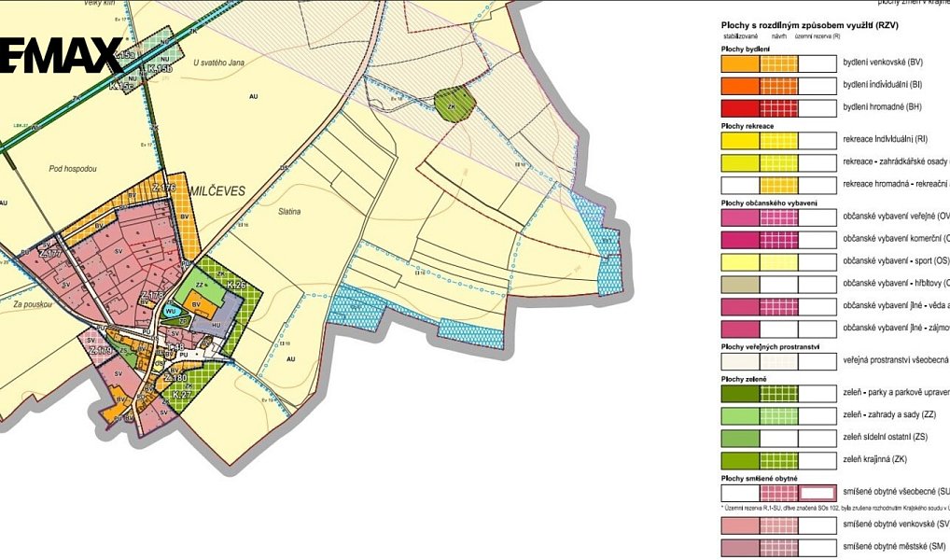The height and width of the screenshot is (560, 950).
Task: Click the solid mauve swatch for smíšené obytné městské (SM)
Action: click(740, 548)
